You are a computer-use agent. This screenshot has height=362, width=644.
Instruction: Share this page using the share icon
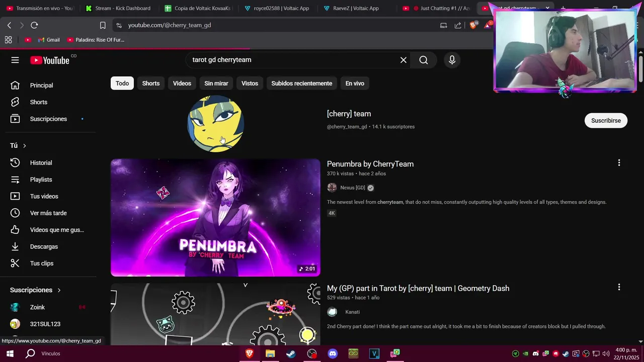(458, 25)
